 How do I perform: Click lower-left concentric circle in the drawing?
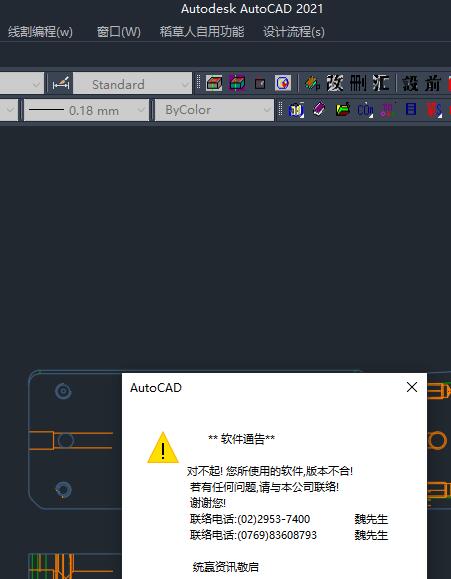(63, 490)
